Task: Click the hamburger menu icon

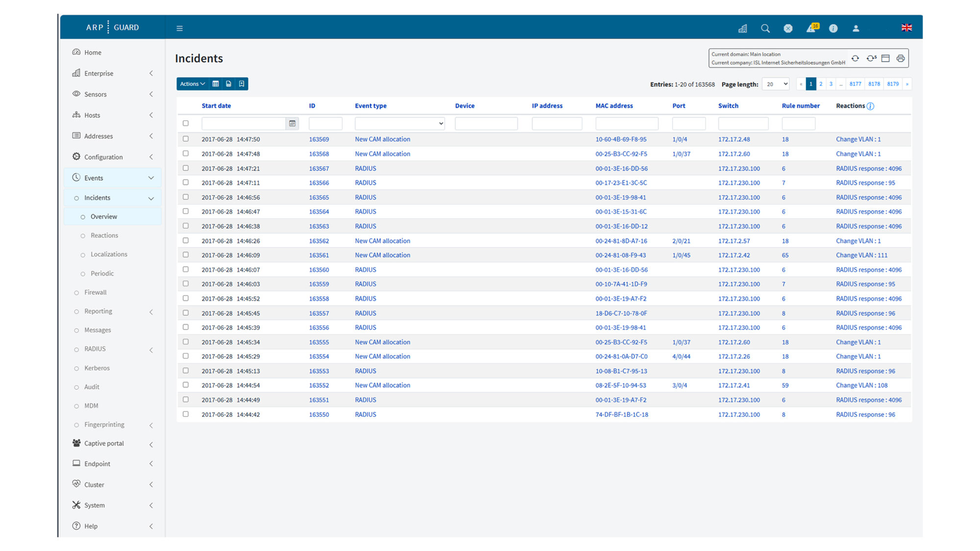Action: 179,28
